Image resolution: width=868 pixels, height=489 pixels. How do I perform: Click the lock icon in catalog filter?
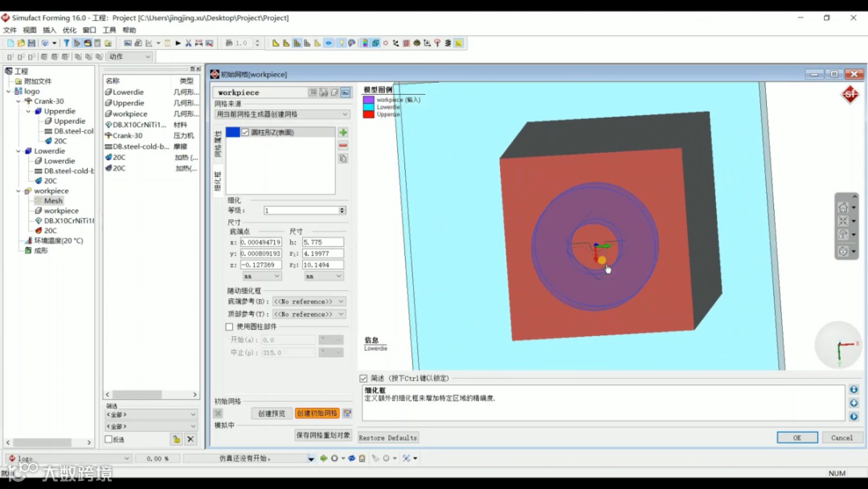pyautogui.click(x=177, y=440)
